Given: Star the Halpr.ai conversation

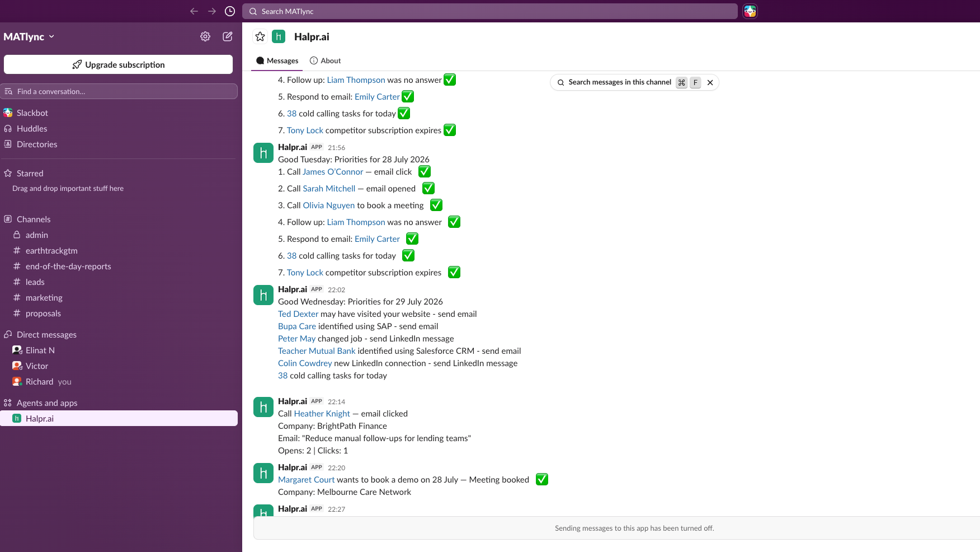Looking at the screenshot, I should pos(260,36).
